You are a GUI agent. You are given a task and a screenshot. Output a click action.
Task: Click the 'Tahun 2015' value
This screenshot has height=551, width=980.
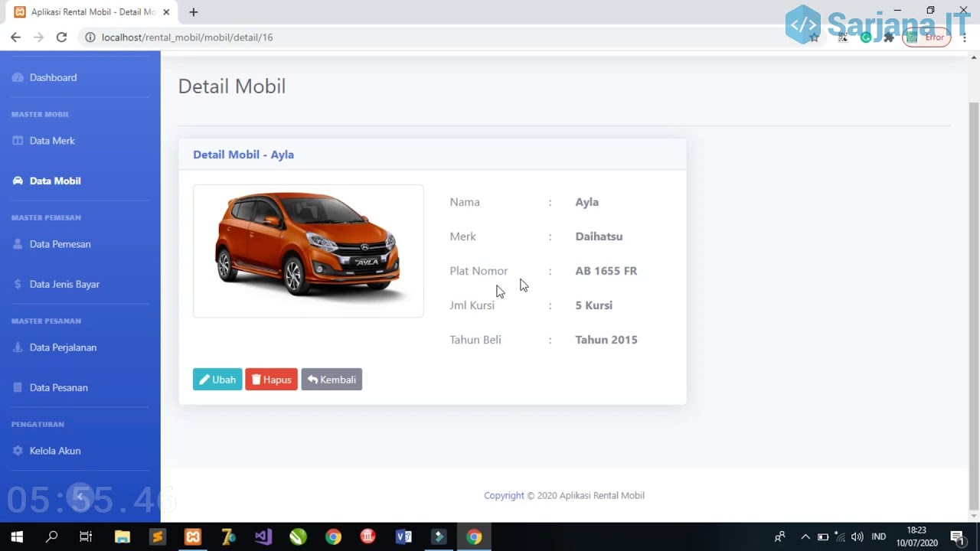[606, 340]
